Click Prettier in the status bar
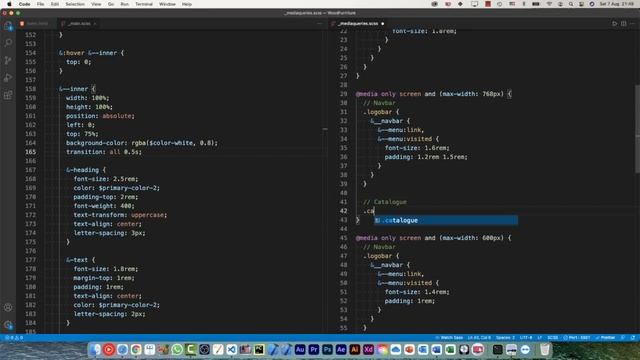The image size is (640, 360). click(605, 338)
